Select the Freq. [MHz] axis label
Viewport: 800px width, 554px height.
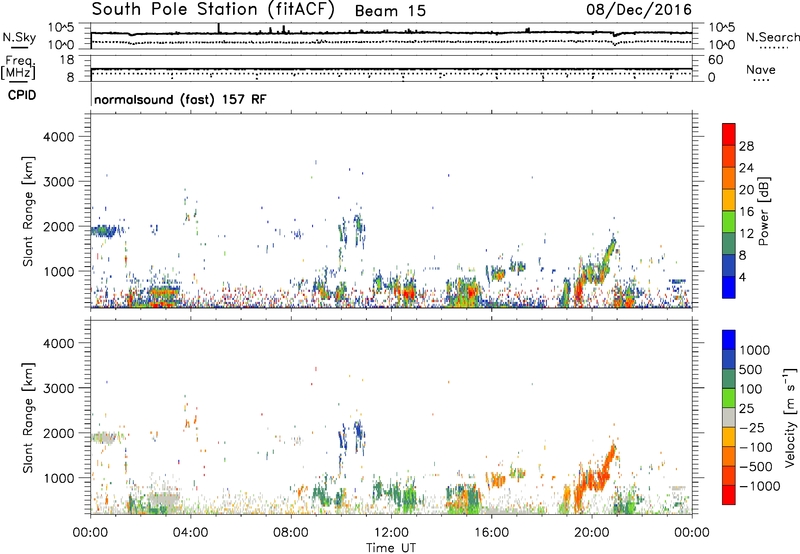18,68
